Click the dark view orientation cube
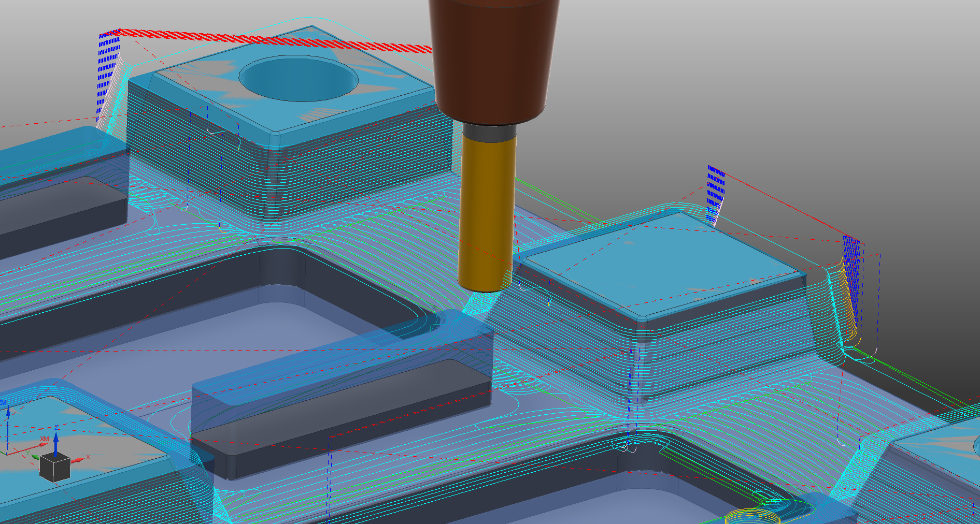Screen dimensions: 980x524 pyautogui.click(x=55, y=467)
